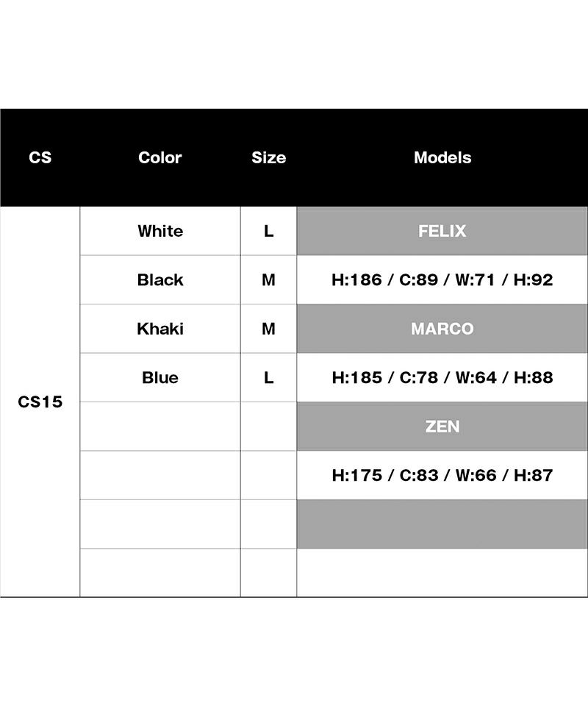
Task: Select measurements row starting with H:186
Action: click(442, 279)
